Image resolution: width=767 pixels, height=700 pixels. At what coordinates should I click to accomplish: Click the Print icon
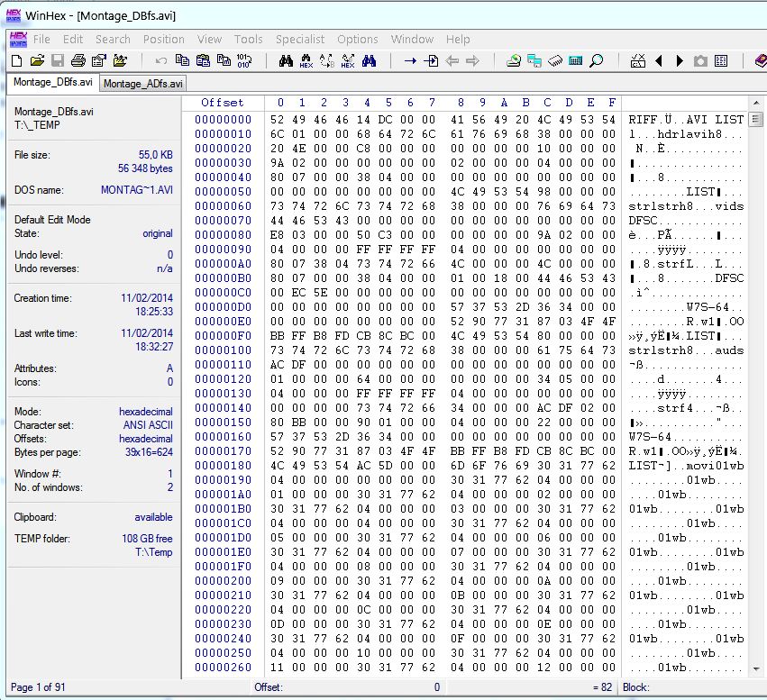pos(78,60)
